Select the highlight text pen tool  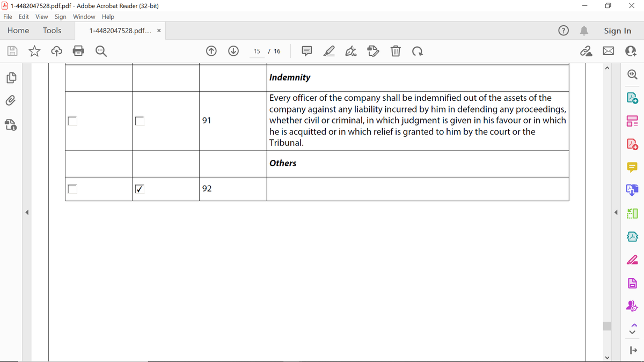tap(329, 51)
